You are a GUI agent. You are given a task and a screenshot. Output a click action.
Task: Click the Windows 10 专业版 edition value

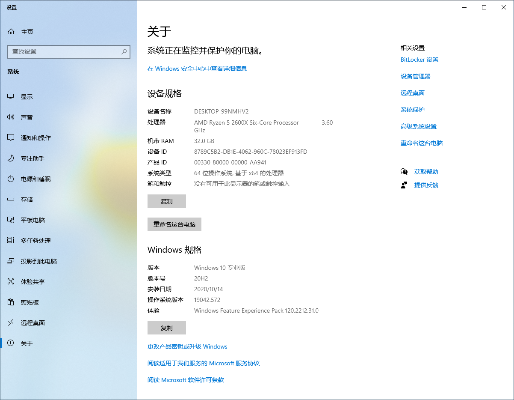(220, 268)
